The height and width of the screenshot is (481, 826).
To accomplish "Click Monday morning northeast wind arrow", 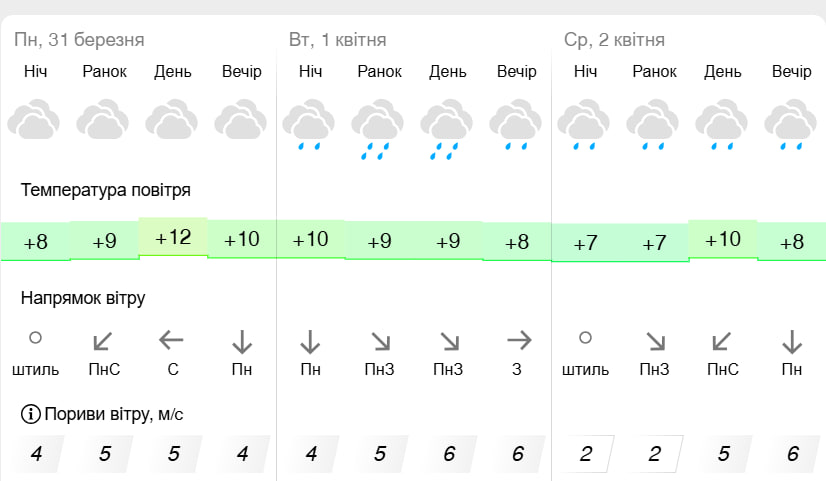I will point(102,341).
